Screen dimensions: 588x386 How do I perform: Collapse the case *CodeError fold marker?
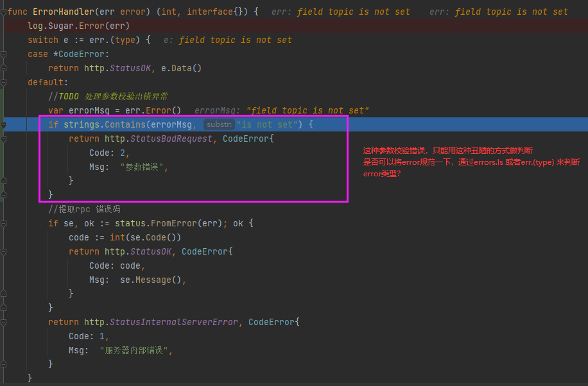(3, 55)
